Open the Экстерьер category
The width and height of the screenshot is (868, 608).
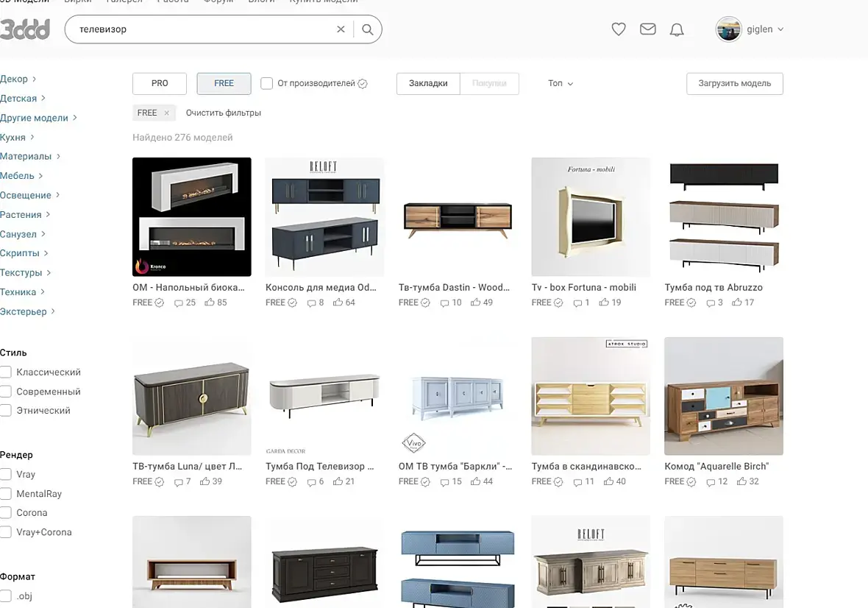27,311
